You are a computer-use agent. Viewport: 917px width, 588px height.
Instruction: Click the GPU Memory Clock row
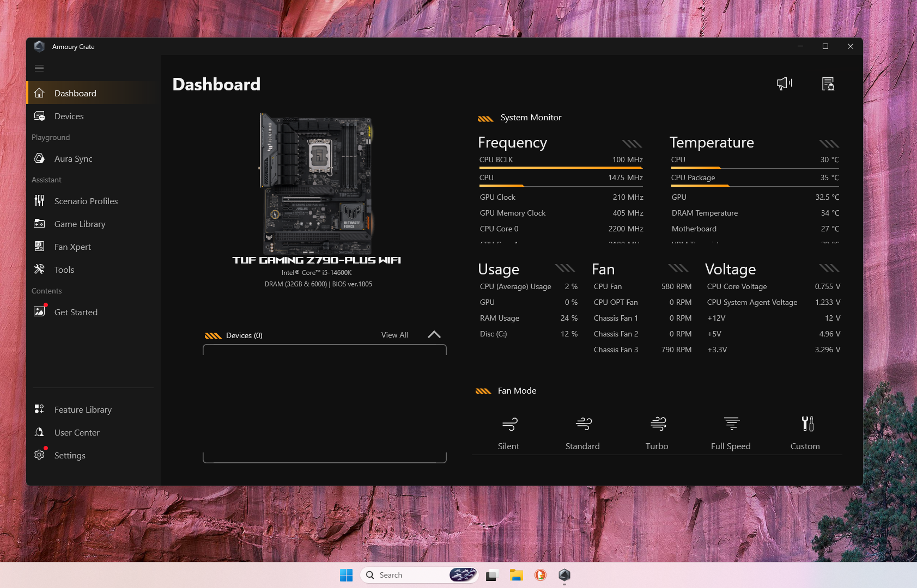561,213
